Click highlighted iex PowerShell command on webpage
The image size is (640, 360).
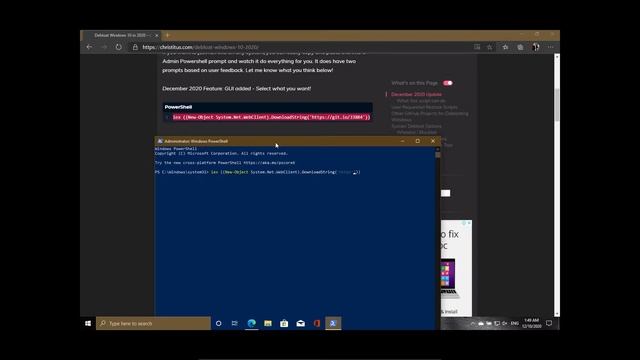click(271, 117)
